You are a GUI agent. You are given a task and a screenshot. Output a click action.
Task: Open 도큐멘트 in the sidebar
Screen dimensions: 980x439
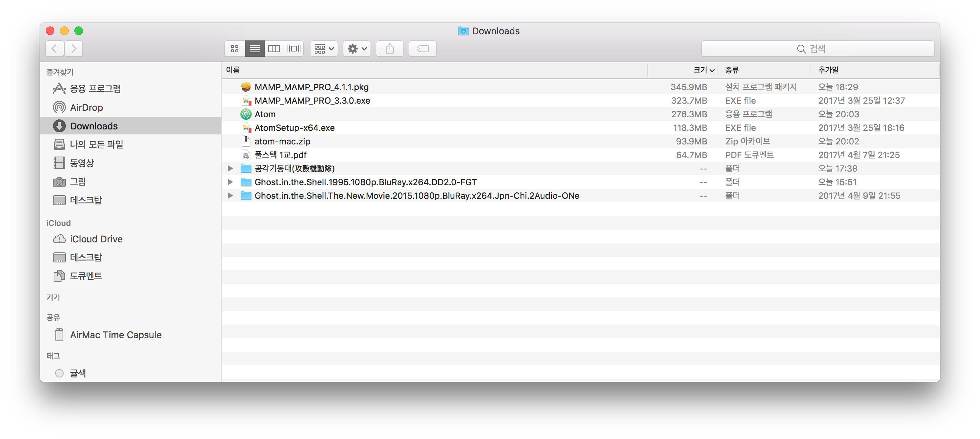[x=131, y=276]
